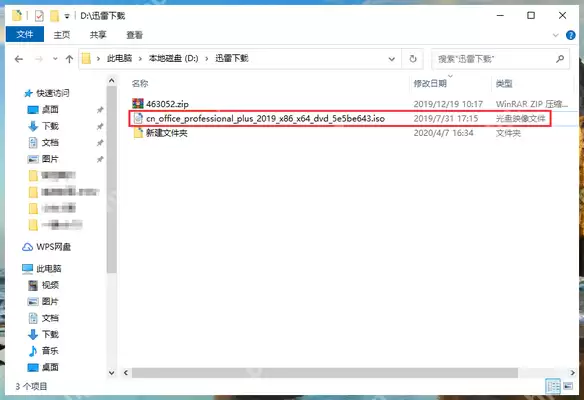Open 文档 under 此电脑

click(x=50, y=318)
